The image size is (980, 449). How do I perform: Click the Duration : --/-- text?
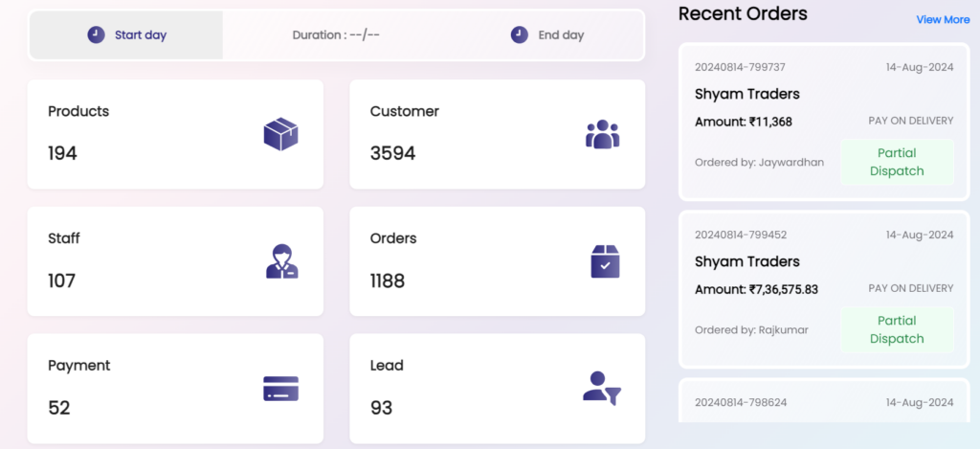[x=336, y=35]
